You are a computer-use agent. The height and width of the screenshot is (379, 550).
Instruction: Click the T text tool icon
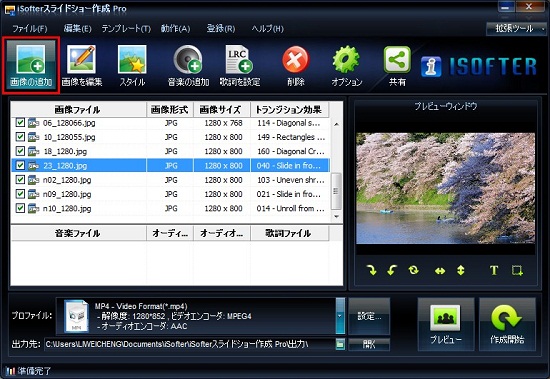pos(494,270)
